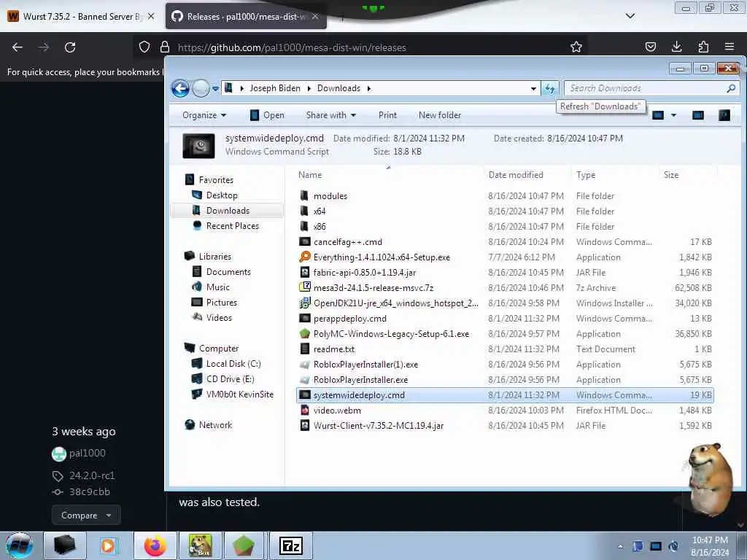This screenshot has height=560, width=747.
Task: Save page to Pocket icon
Action: [650, 47]
